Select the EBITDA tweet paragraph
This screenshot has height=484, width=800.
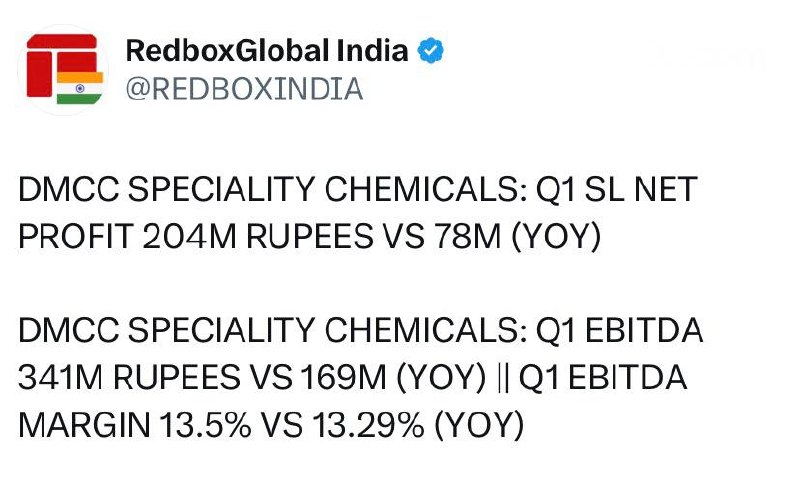[361, 378]
